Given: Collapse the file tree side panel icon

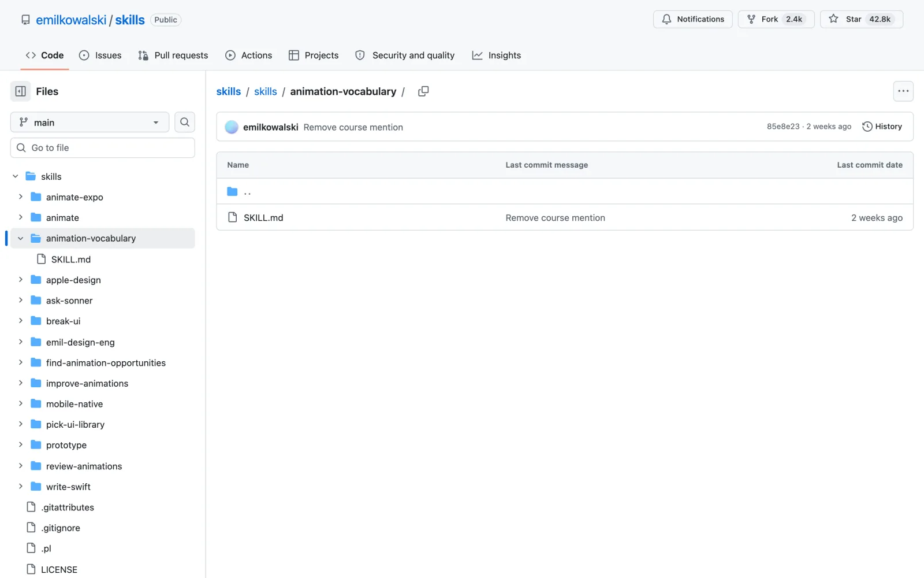Looking at the screenshot, I should coord(20,91).
